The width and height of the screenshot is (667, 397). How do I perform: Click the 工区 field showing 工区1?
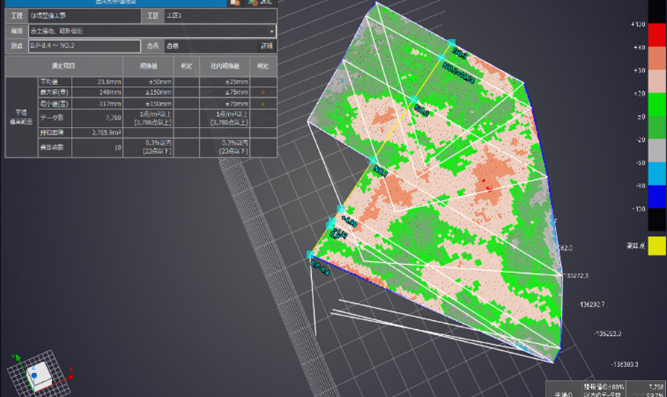[x=220, y=16]
